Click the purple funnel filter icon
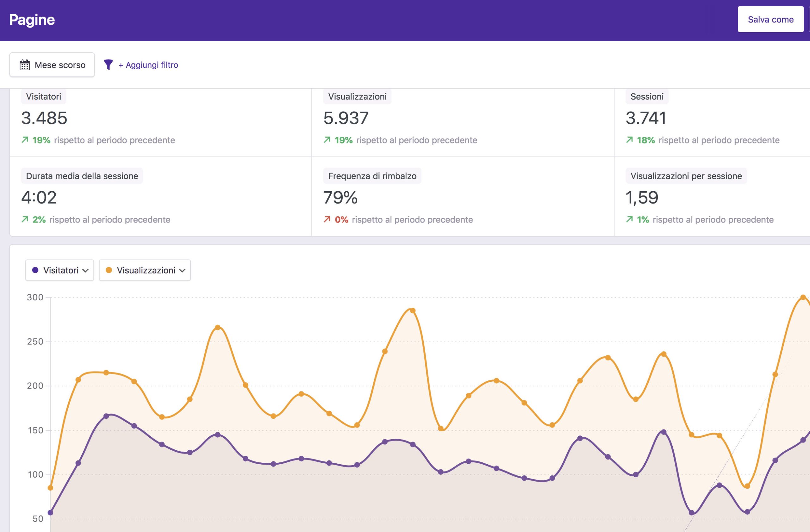This screenshot has width=810, height=532. (108, 65)
